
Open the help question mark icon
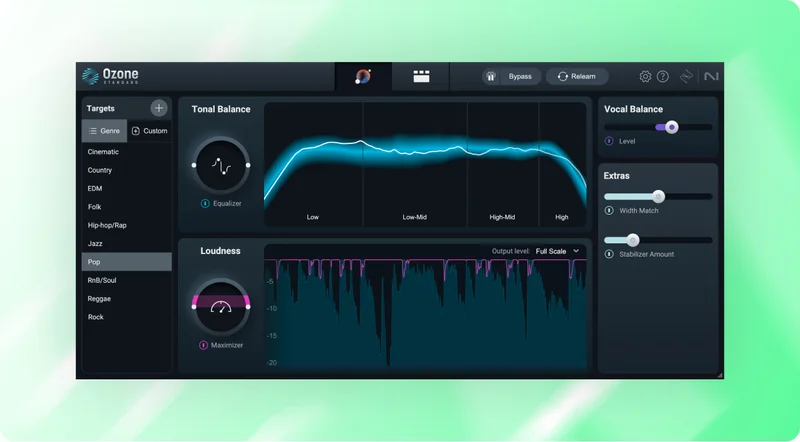point(662,77)
